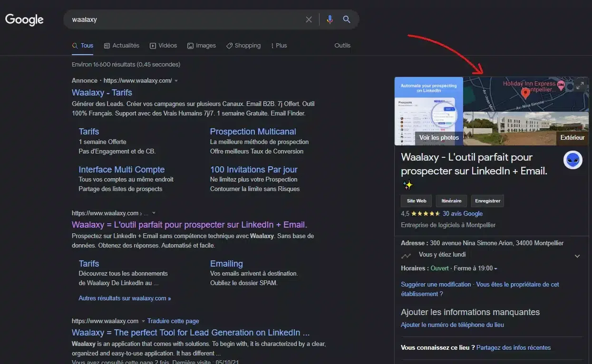Viewport: 592px width, 364px height.
Task: Open the 100 Invitations Par jour sitelink
Action: 254,170
